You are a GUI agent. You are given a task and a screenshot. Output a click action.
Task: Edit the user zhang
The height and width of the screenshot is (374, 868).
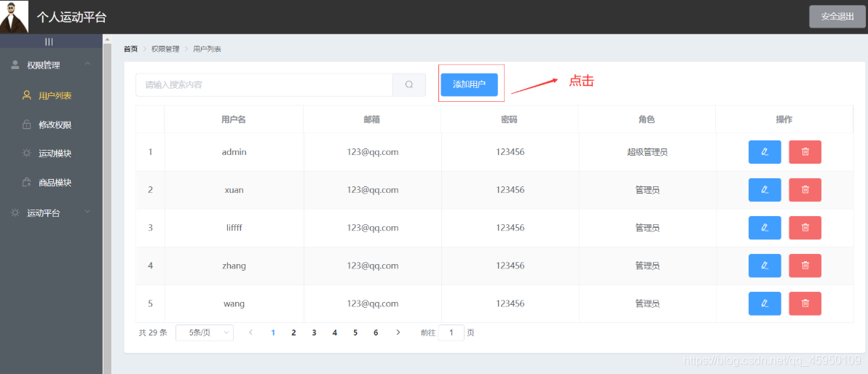coord(765,266)
